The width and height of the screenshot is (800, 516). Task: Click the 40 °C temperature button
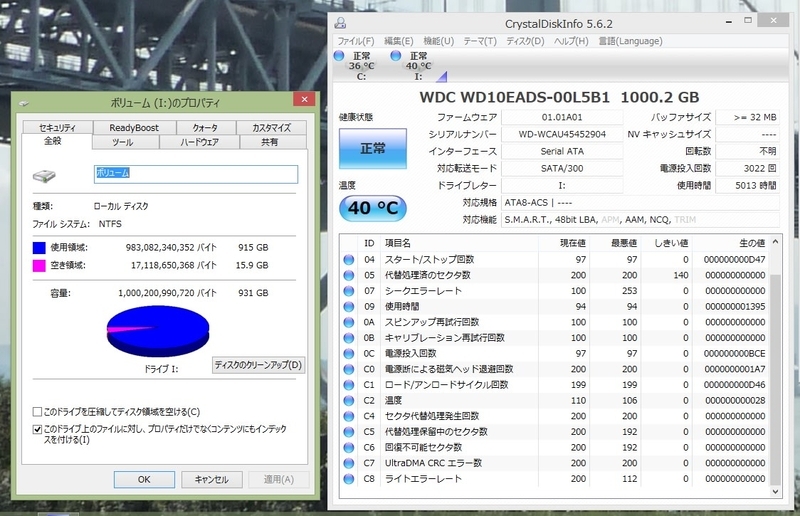(373, 208)
